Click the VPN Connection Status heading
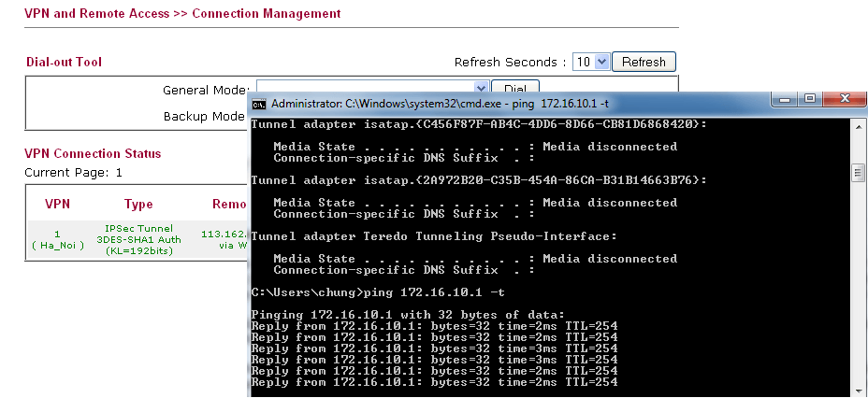This screenshot has width=868, height=398. (93, 153)
